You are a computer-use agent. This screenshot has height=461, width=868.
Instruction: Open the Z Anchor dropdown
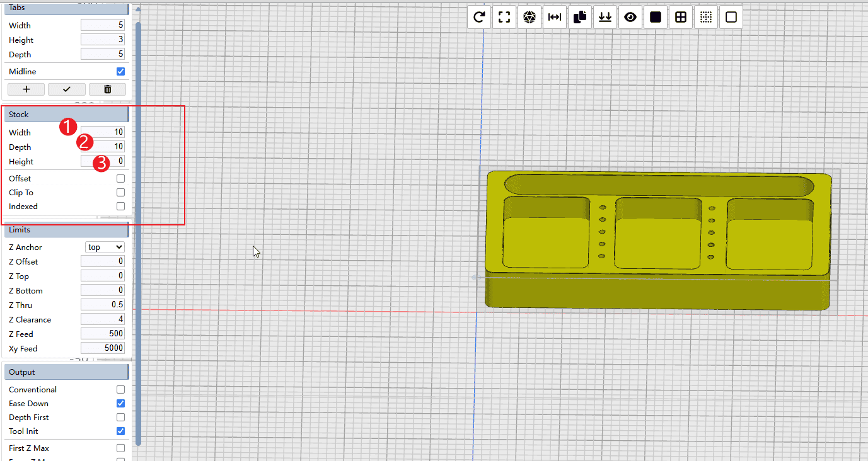click(x=105, y=248)
